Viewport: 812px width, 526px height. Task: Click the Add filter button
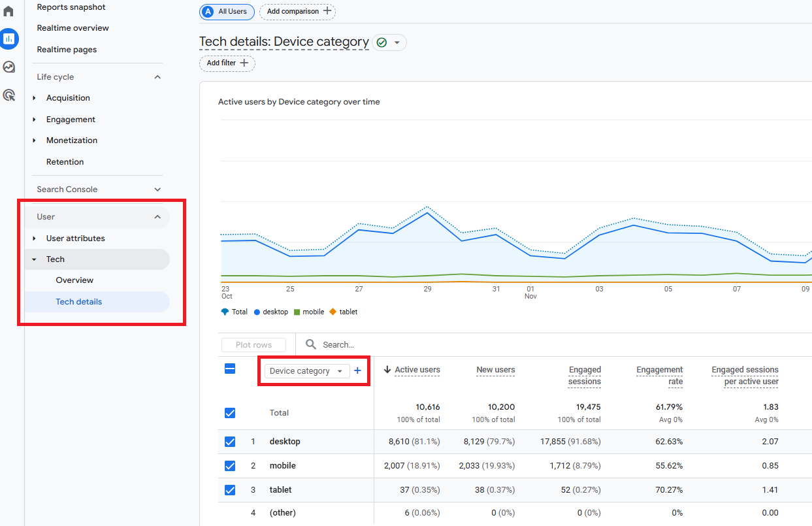click(227, 63)
